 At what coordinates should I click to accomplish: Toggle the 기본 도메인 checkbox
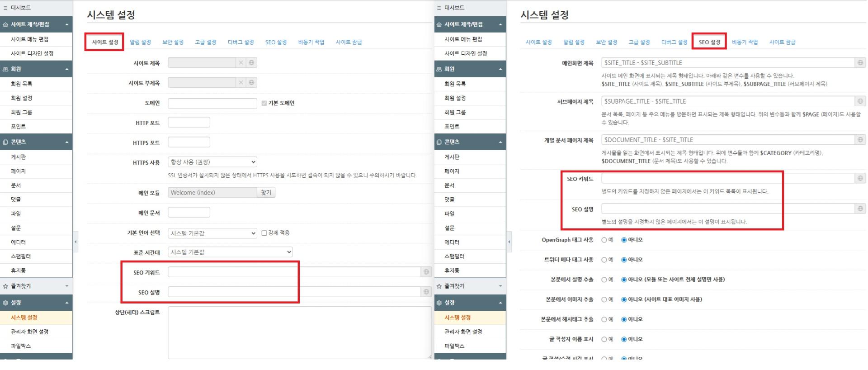pyautogui.click(x=264, y=103)
